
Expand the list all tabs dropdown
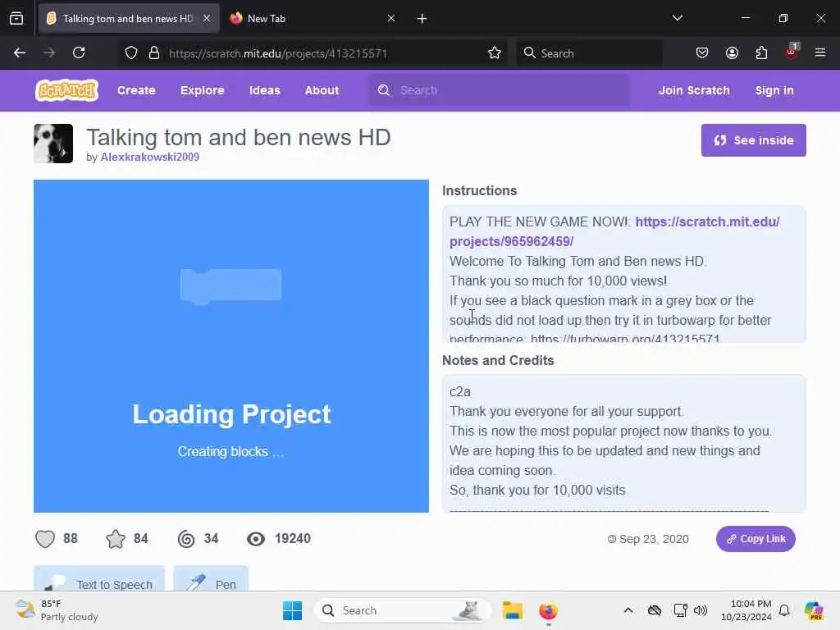coord(677,18)
